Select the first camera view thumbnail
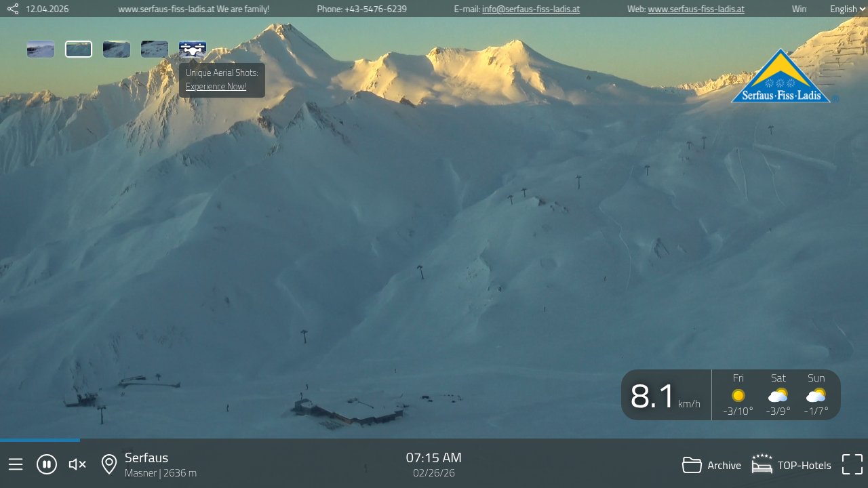The image size is (868, 488). pos(41,49)
